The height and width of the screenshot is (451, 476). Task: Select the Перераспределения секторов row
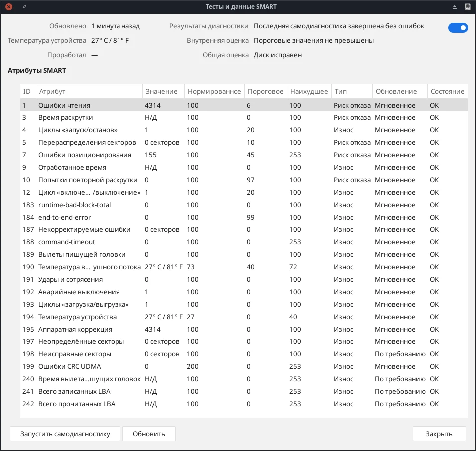click(x=244, y=142)
